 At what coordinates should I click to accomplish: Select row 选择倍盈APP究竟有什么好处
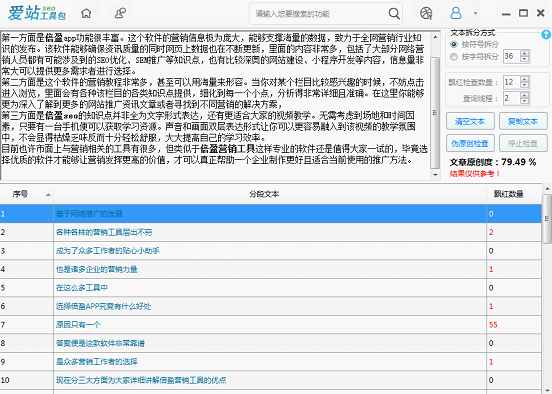click(x=270, y=306)
